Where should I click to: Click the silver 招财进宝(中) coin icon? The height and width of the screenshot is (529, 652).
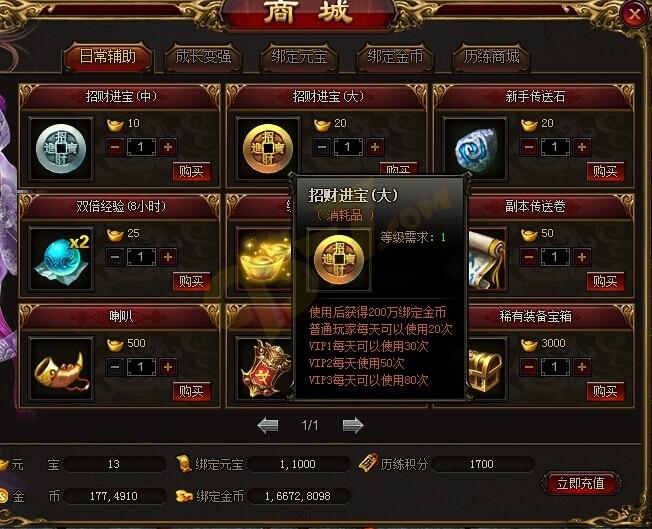pos(61,148)
